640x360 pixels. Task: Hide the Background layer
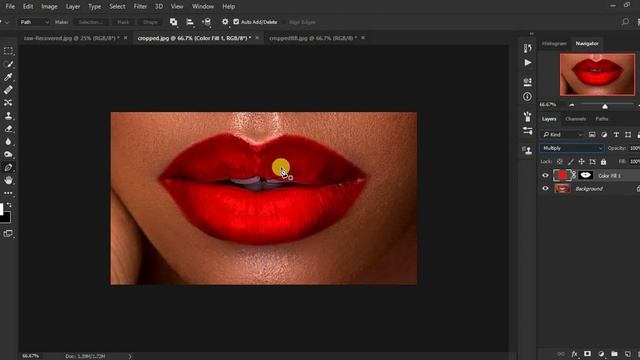pos(545,189)
